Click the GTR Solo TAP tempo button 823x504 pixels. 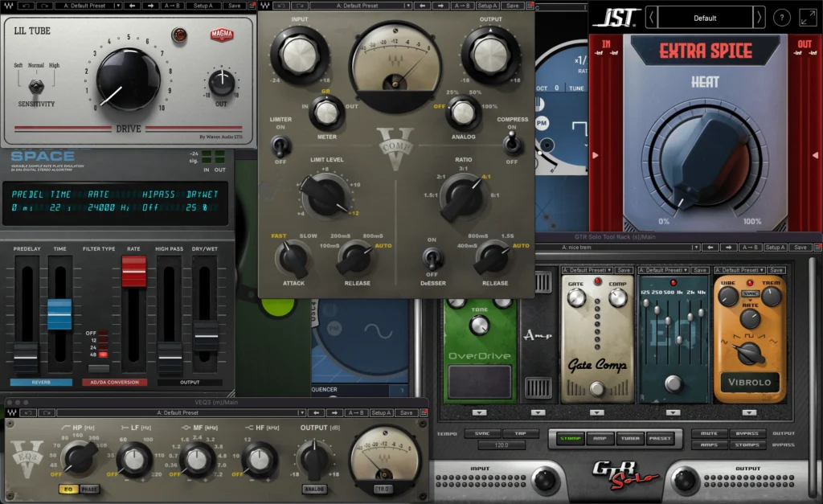coord(520,433)
